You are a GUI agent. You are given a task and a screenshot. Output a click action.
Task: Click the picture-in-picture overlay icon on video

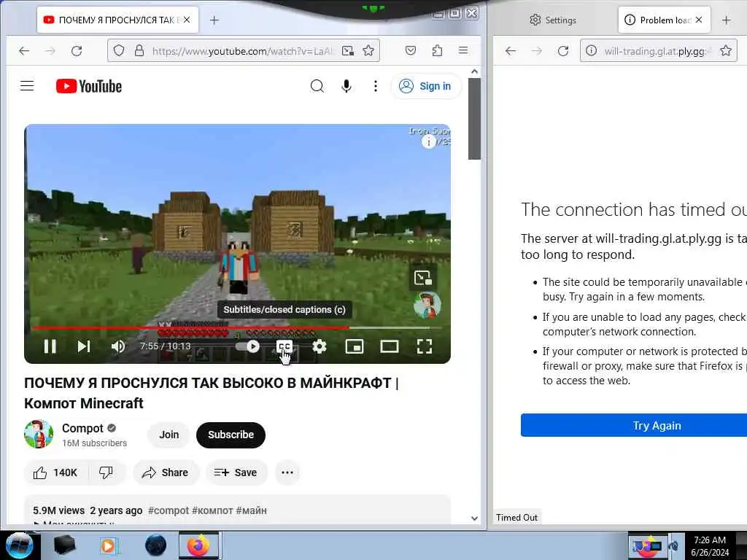(422, 278)
